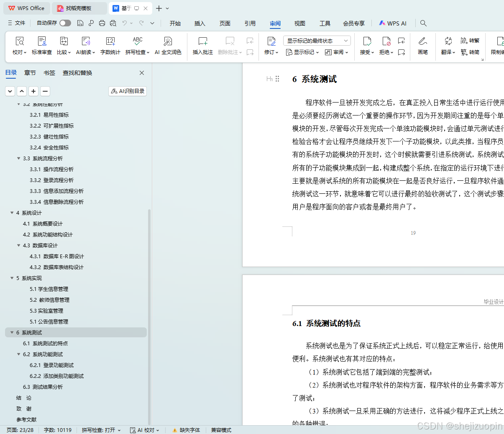Click 兼容模式 in status bar
504x434 pixels.
[221, 430]
